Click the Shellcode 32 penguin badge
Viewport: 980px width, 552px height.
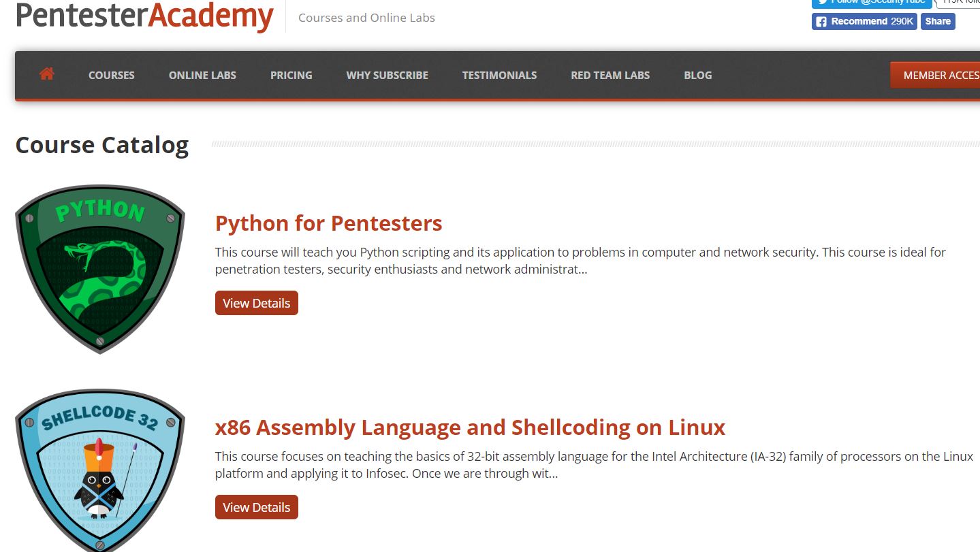(x=99, y=471)
